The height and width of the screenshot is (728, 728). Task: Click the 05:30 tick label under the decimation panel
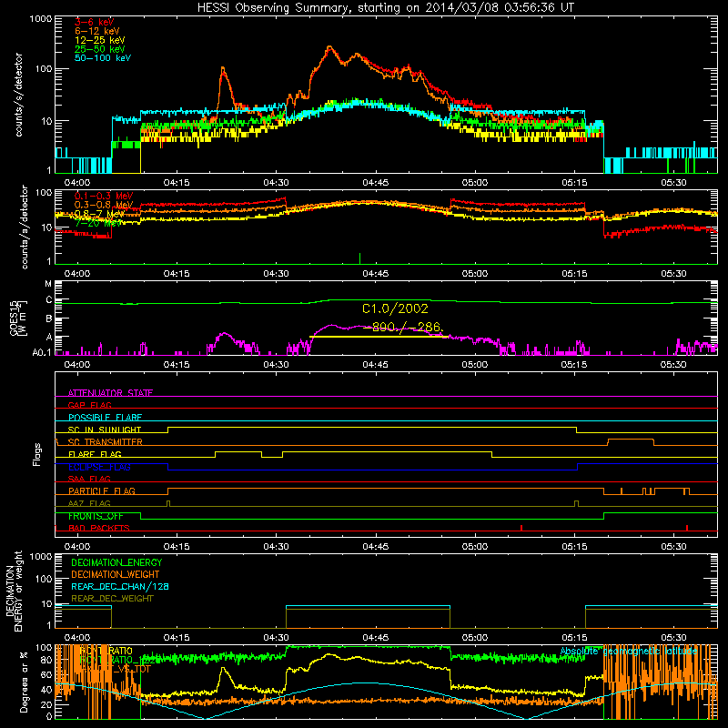click(673, 638)
